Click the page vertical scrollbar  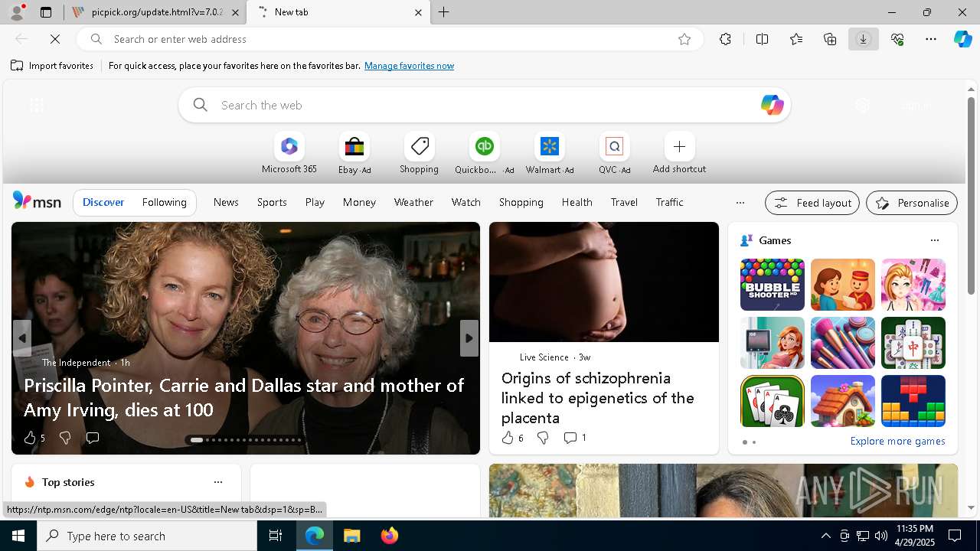(x=971, y=195)
